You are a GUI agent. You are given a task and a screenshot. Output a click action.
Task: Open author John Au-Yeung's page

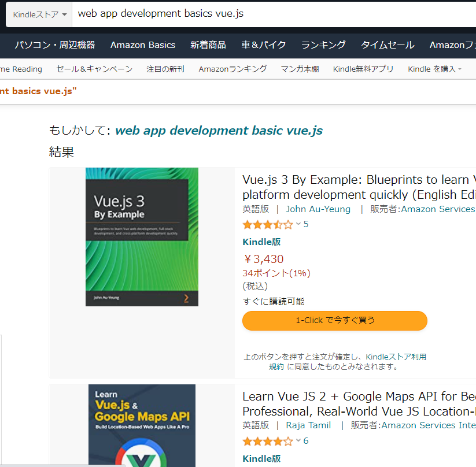coord(318,209)
